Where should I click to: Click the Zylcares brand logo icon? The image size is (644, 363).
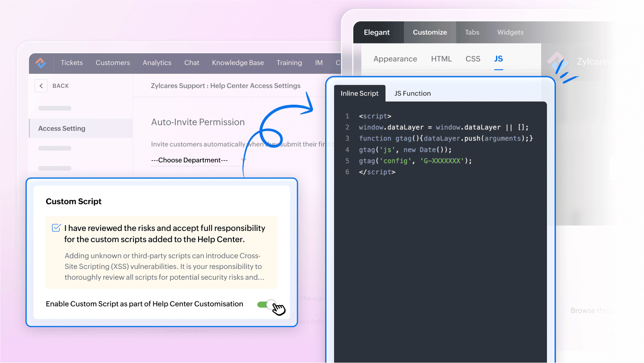[558, 62]
